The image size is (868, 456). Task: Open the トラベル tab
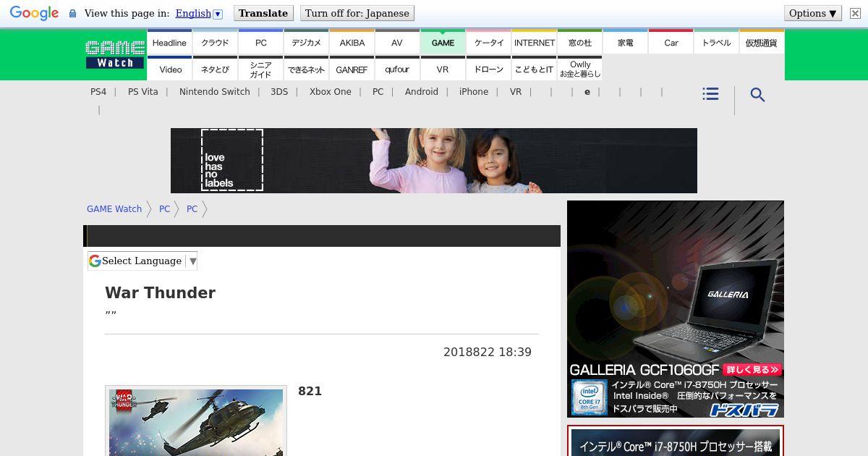tap(716, 43)
